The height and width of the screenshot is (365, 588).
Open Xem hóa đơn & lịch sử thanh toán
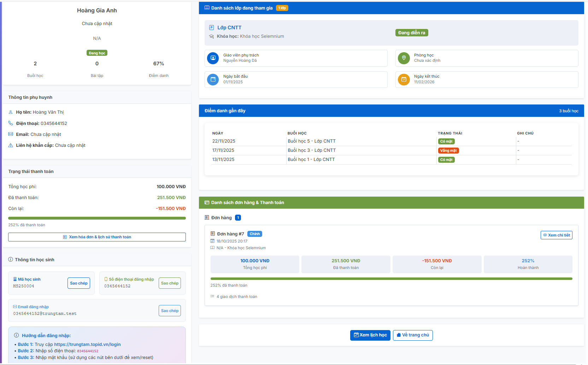tap(97, 237)
